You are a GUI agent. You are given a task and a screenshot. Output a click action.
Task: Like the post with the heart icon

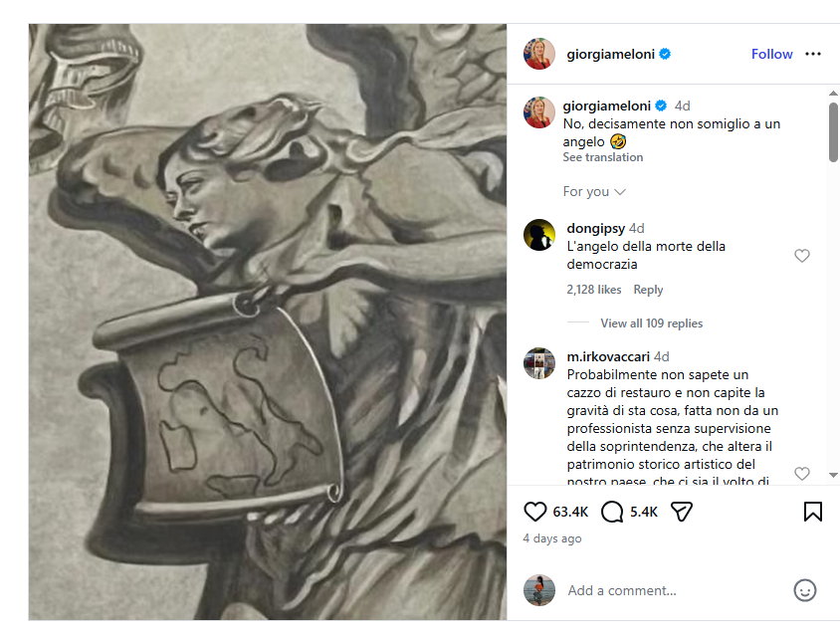[534, 512]
